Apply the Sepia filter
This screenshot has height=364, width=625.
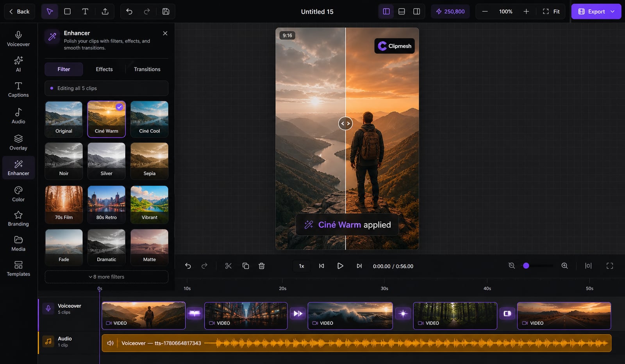coord(150,161)
